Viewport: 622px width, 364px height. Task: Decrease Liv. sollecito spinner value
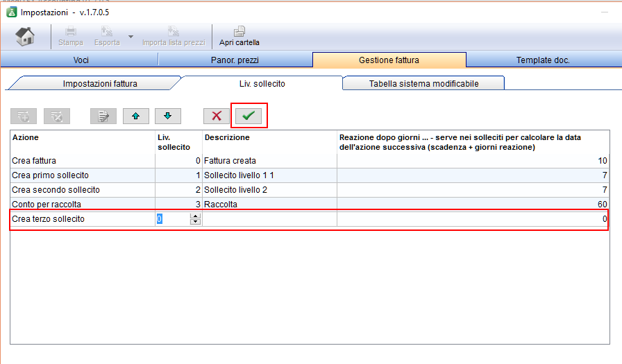point(195,221)
